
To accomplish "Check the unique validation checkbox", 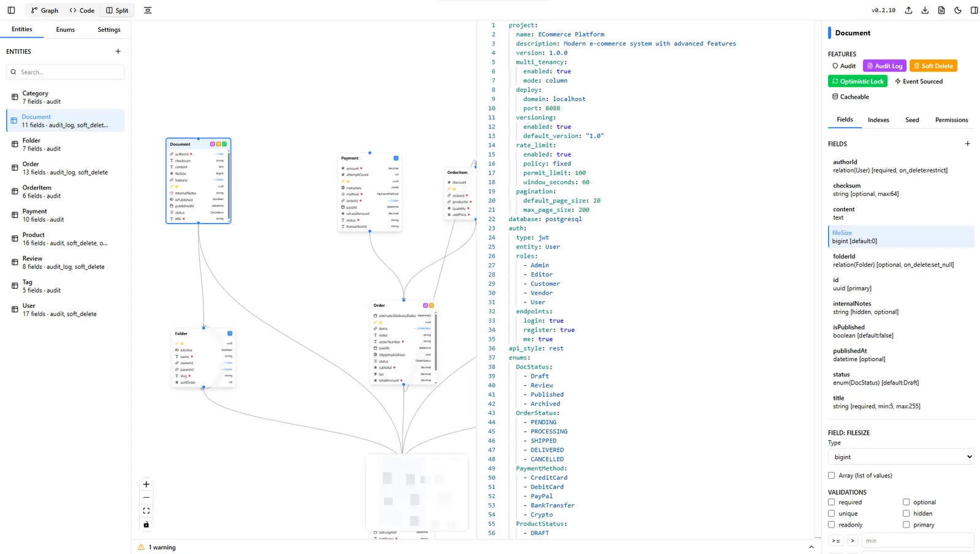I will coord(832,514).
